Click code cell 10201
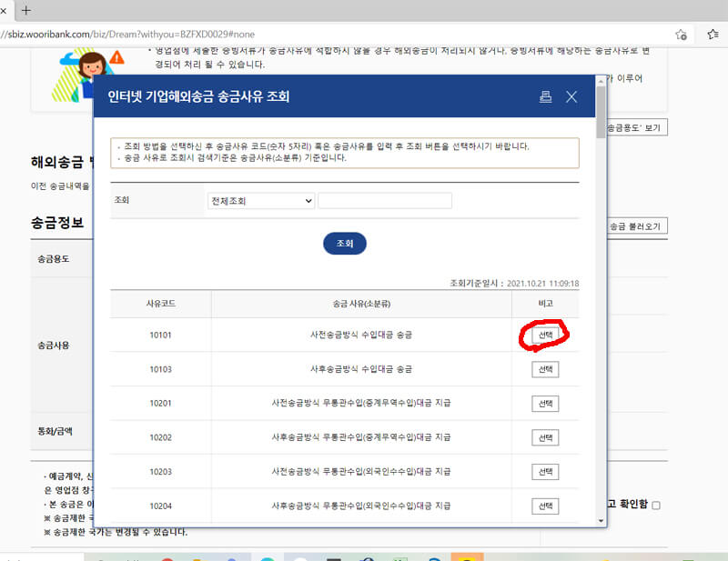Screen dimensions: 728x561 coord(161,403)
